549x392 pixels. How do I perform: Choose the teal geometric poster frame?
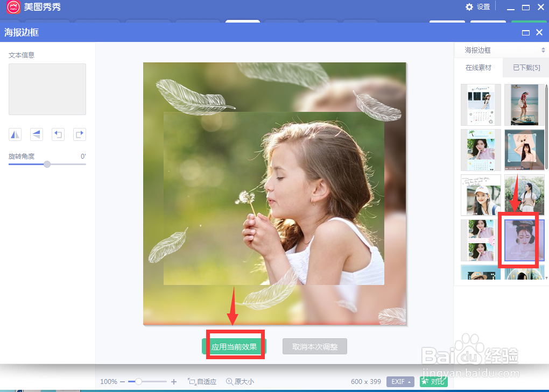pyautogui.click(x=524, y=150)
